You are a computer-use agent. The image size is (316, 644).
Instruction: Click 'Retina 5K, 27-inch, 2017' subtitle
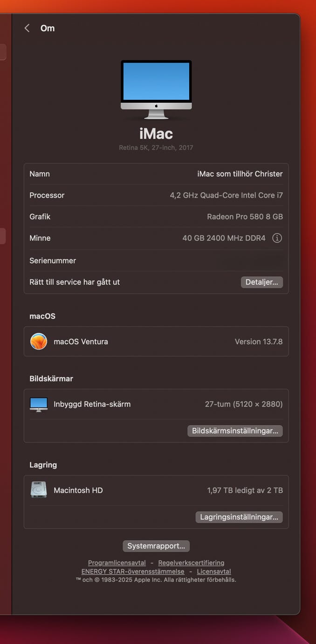[x=156, y=147]
